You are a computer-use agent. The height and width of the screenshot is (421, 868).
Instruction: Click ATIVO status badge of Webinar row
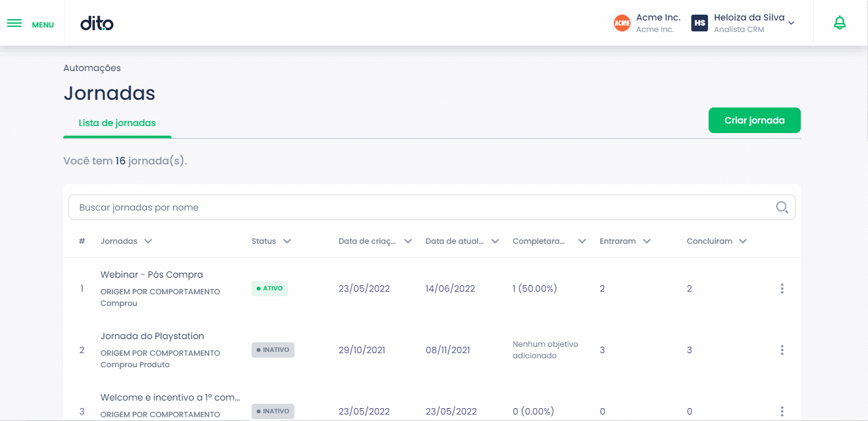[269, 289]
